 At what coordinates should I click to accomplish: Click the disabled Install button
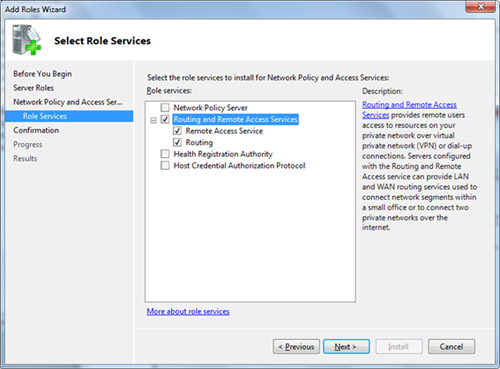click(x=399, y=347)
